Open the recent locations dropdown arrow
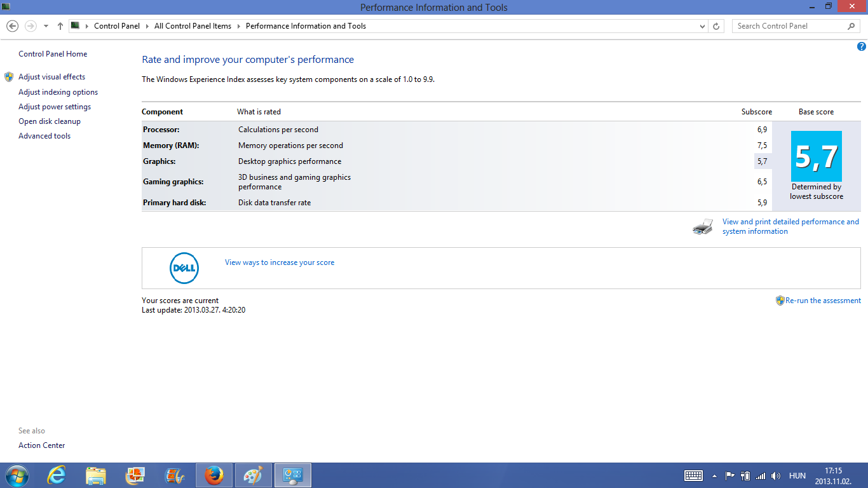 (x=46, y=26)
